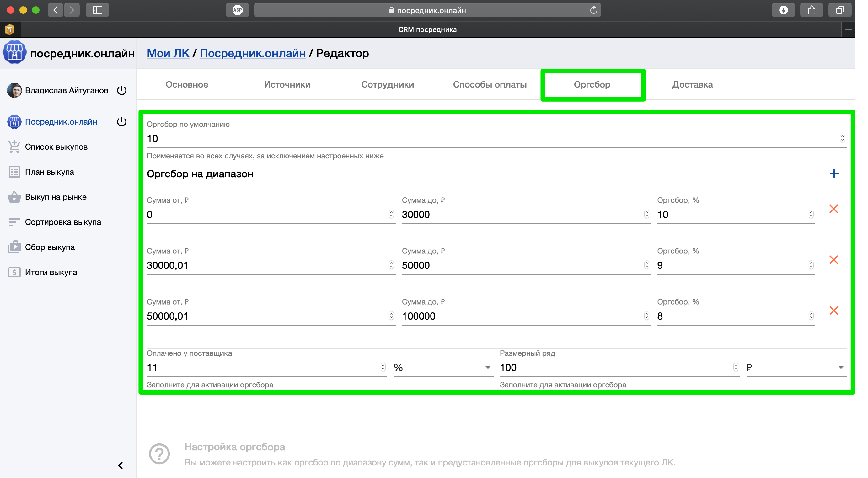The height and width of the screenshot is (478, 868).
Task: Click the Оргсбор по умолчанию stepper
Action: pos(842,138)
